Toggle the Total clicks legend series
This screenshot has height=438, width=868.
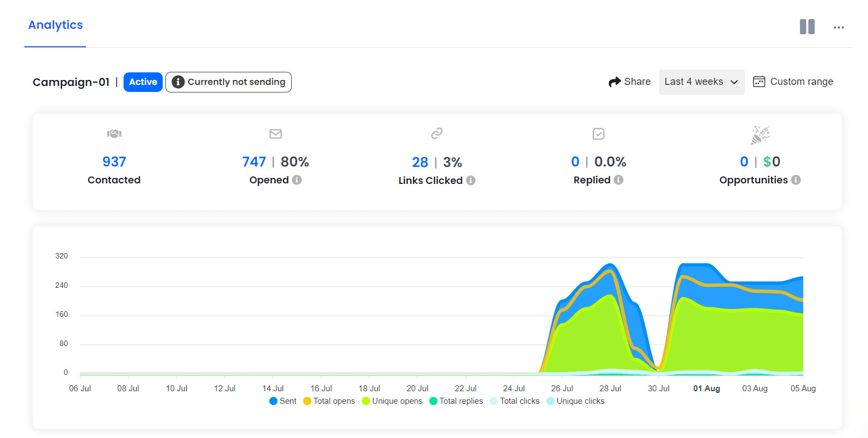click(x=514, y=401)
